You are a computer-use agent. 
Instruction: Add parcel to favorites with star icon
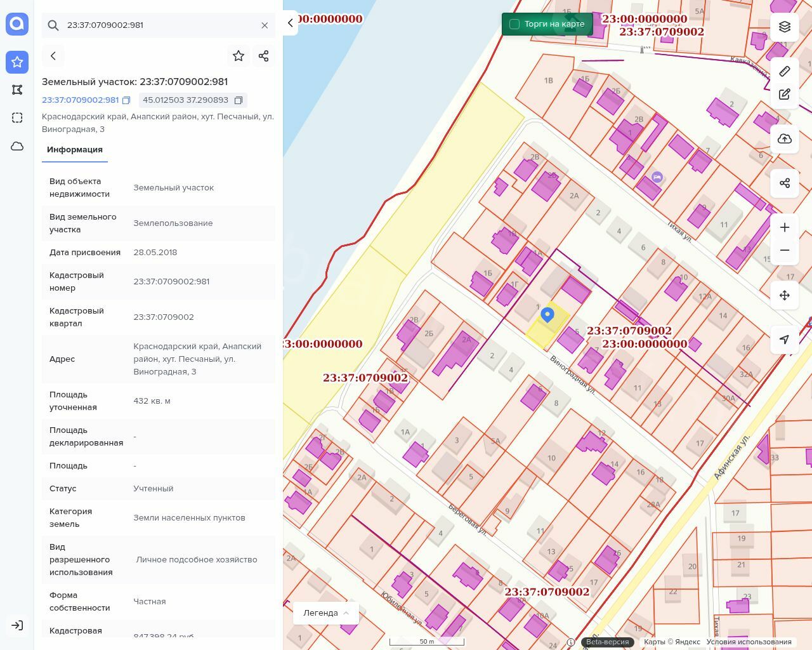(x=239, y=56)
